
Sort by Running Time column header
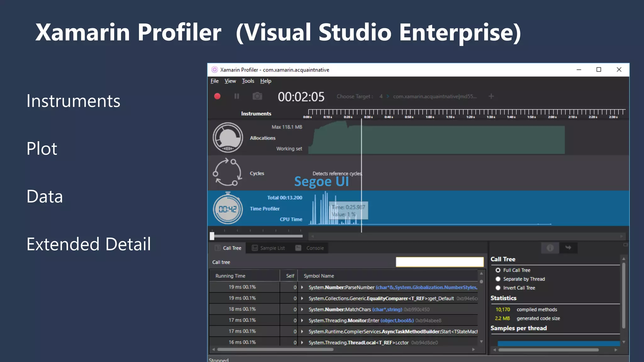[245, 276]
